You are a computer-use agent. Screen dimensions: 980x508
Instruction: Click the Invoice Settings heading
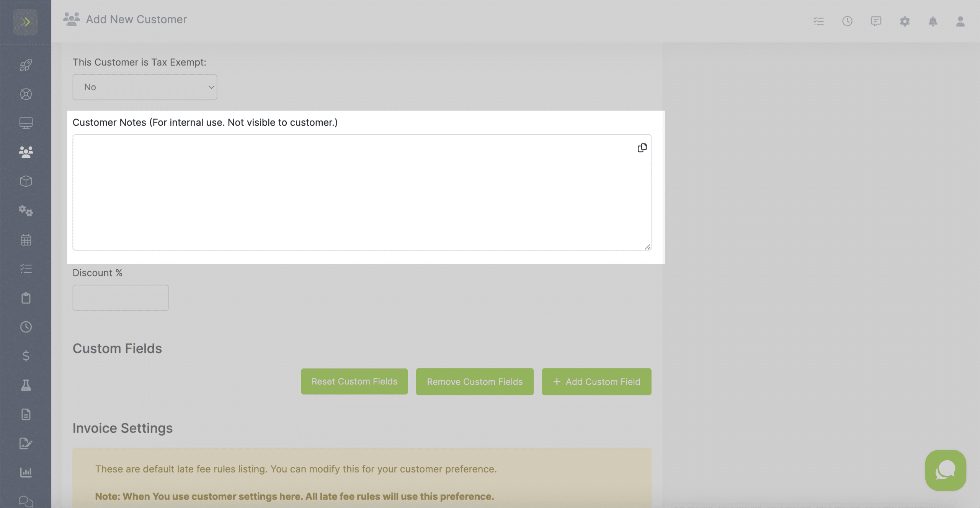[x=122, y=428]
